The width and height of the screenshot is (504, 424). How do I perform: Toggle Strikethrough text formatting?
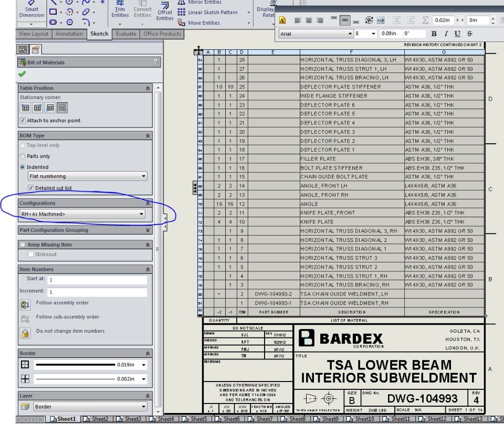tap(469, 34)
